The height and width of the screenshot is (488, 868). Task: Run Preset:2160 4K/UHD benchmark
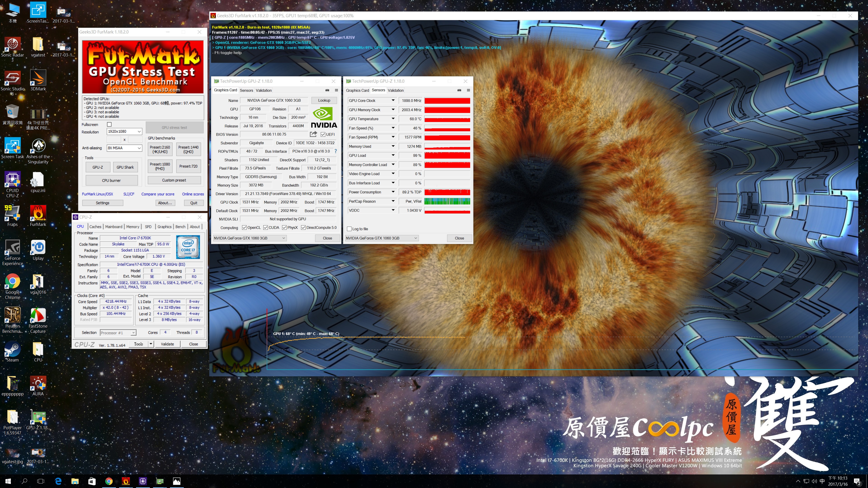pos(160,149)
